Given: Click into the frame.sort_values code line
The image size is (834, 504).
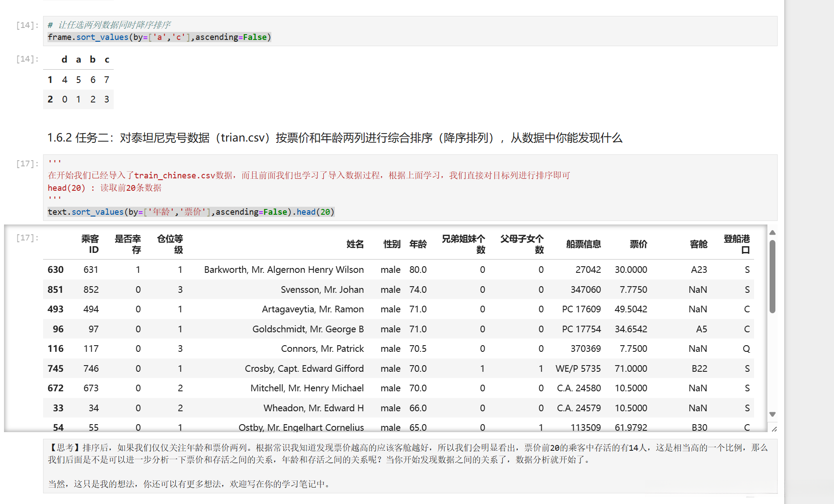Looking at the screenshot, I should (x=159, y=37).
